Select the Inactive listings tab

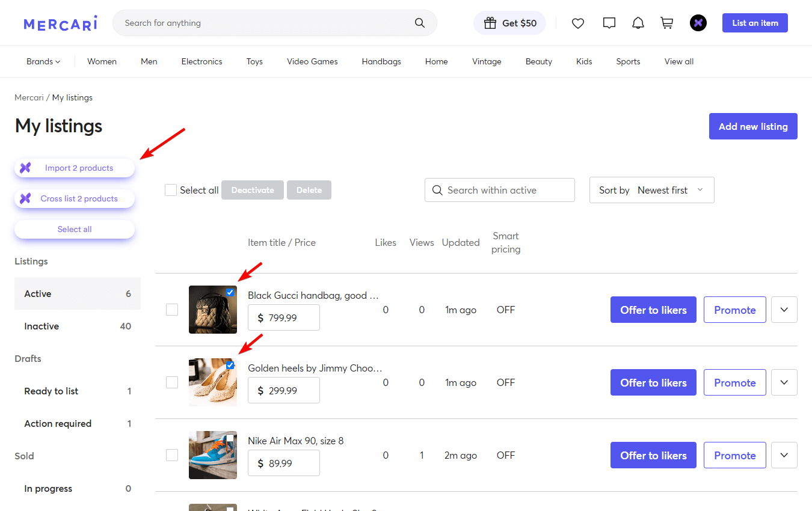coord(78,326)
